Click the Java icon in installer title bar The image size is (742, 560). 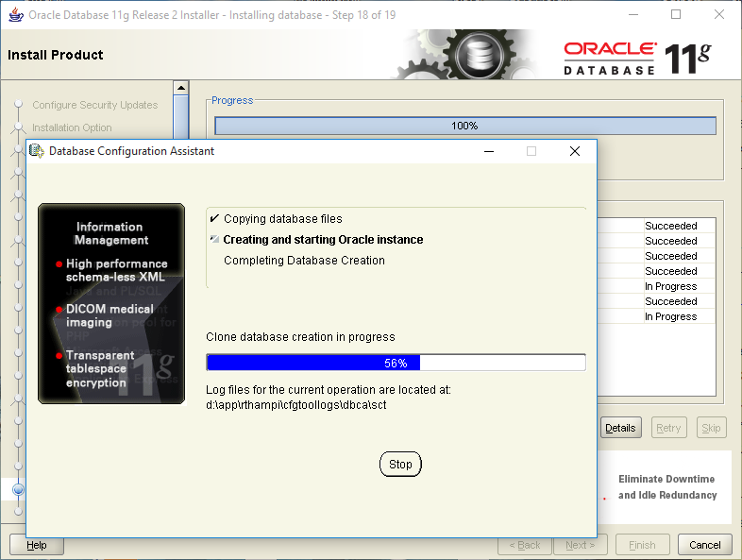point(16,15)
